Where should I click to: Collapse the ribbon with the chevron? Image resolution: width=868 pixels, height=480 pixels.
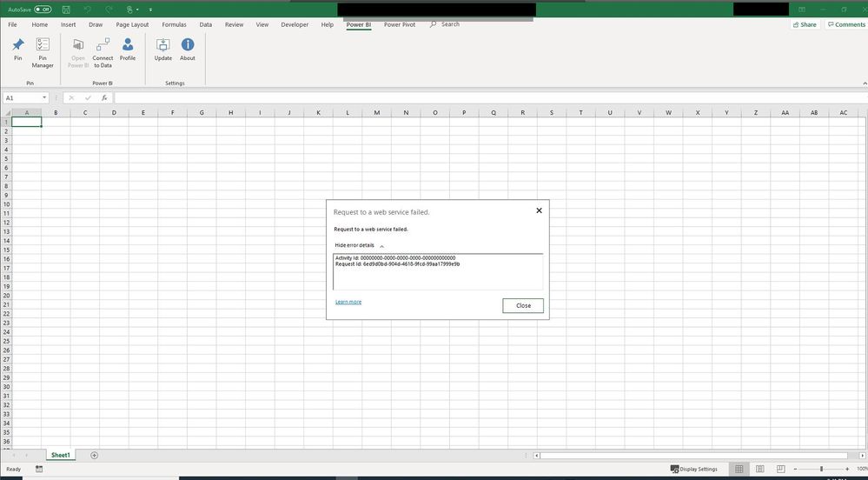coord(865,83)
